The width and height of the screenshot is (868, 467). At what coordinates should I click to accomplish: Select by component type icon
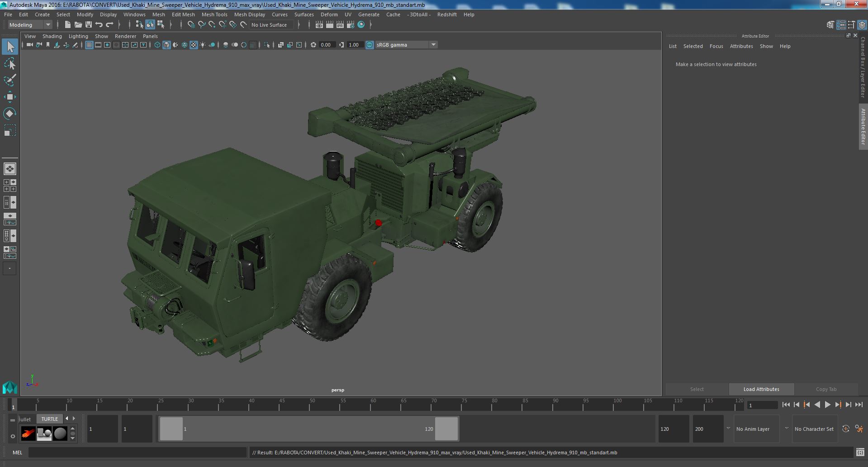point(161,25)
